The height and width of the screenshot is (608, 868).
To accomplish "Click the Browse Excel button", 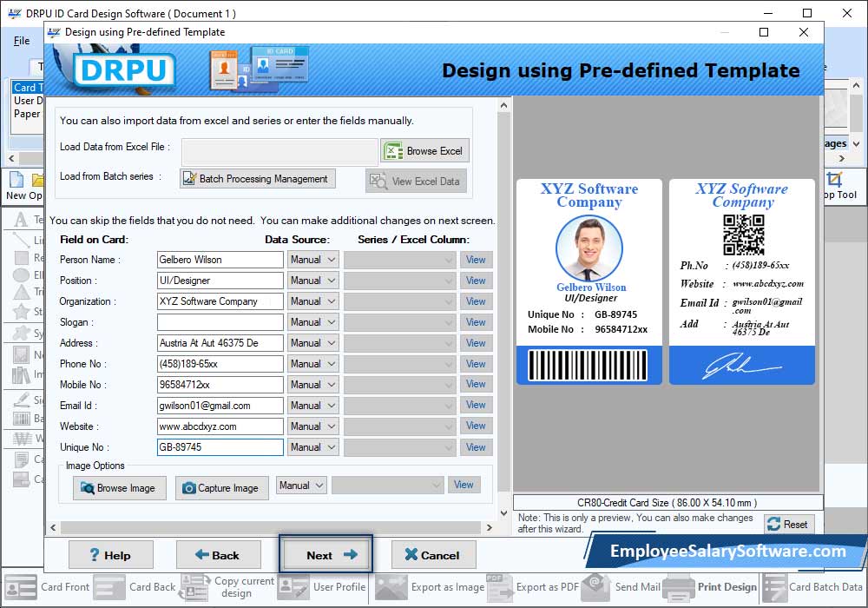I will (x=424, y=150).
